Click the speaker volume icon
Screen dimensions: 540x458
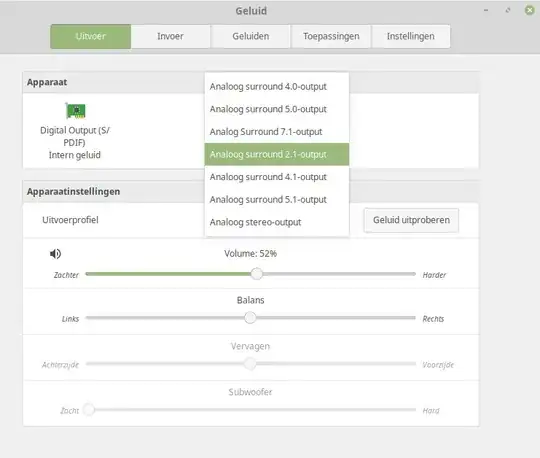point(55,254)
